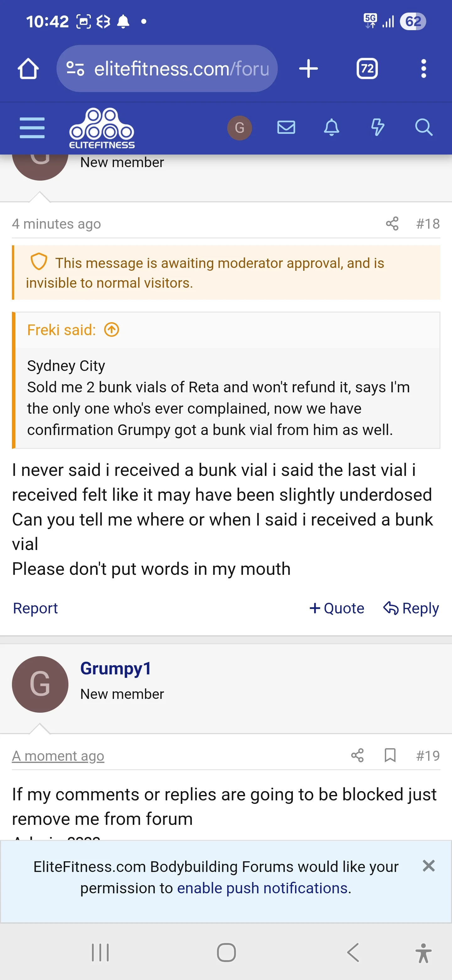This screenshot has height=980, width=452.
Task: Bookmark post #19
Action: [x=390, y=755]
